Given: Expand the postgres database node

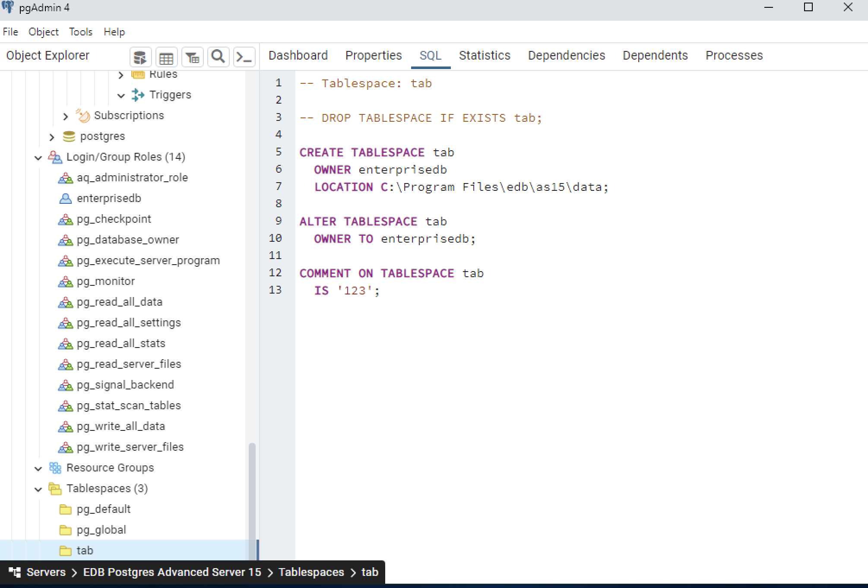Looking at the screenshot, I should click(x=51, y=136).
